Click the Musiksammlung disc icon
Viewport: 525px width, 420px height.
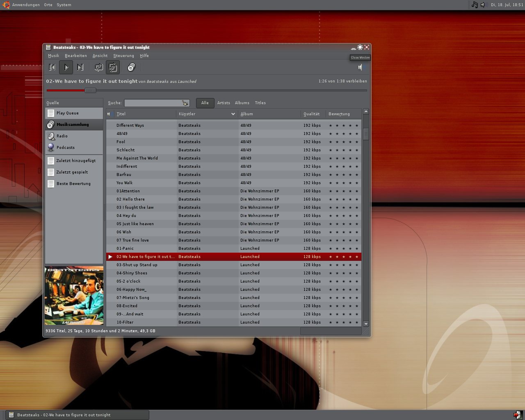point(50,125)
